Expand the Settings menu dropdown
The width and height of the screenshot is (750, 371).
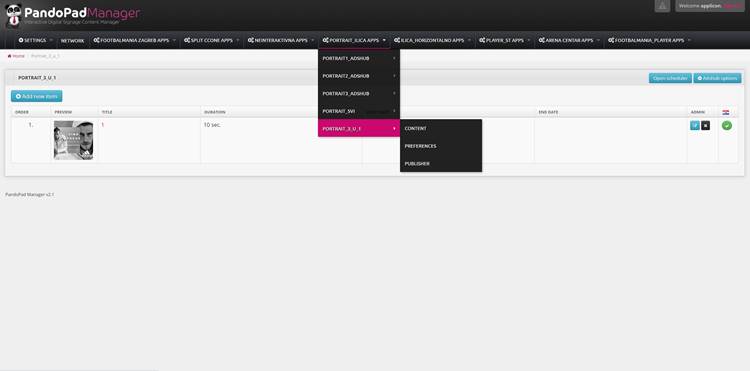pos(35,41)
